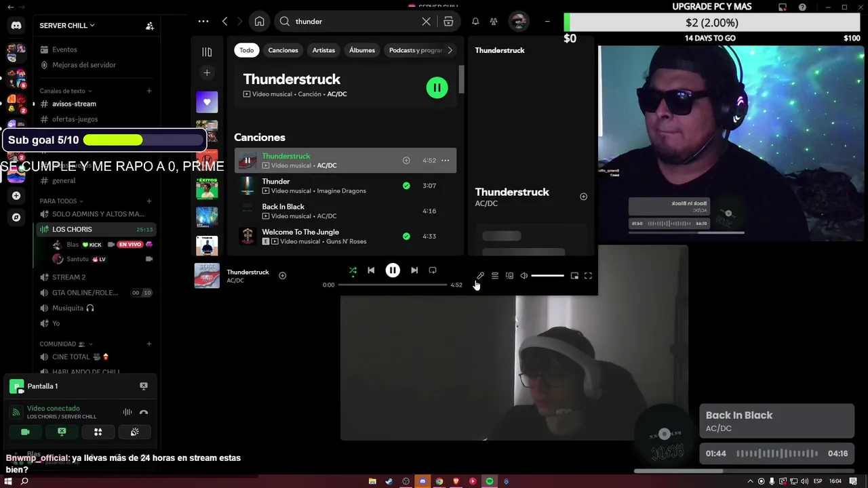Open ofertas-juegos channel
This screenshot has height=488, width=868.
(95, 119)
